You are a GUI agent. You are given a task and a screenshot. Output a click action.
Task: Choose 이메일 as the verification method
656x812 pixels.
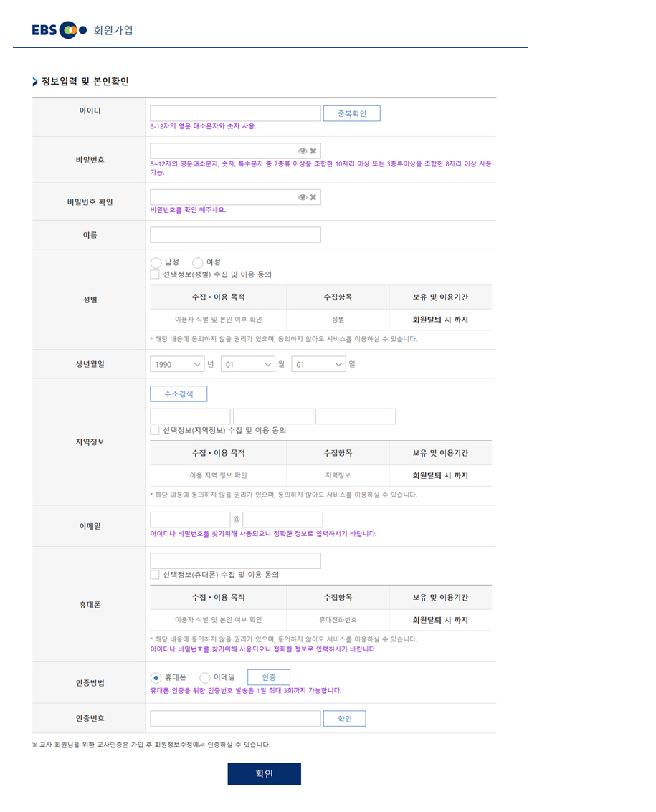click(205, 677)
